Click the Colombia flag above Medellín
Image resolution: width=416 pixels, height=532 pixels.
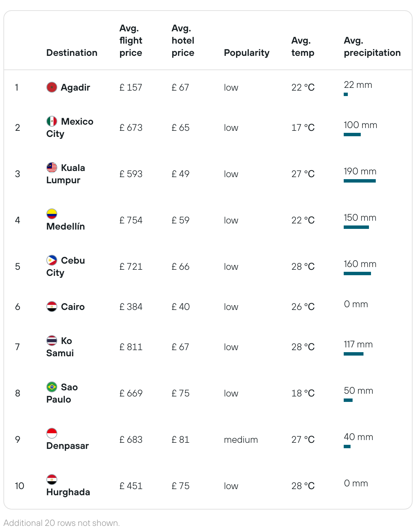pos(52,214)
